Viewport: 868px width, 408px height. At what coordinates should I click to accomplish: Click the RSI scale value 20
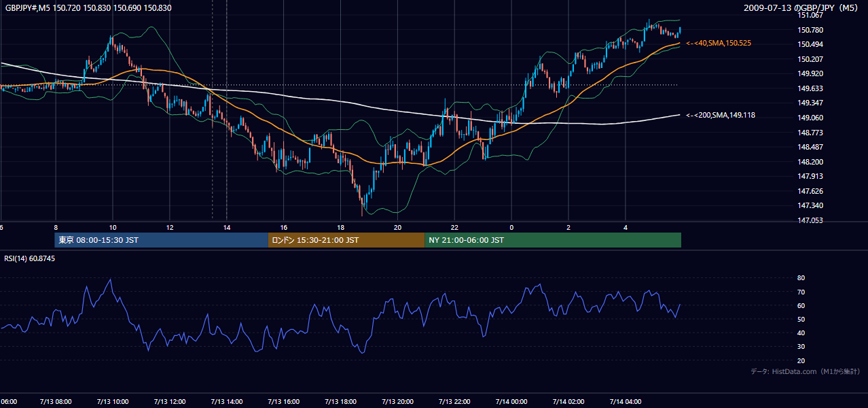point(801,360)
